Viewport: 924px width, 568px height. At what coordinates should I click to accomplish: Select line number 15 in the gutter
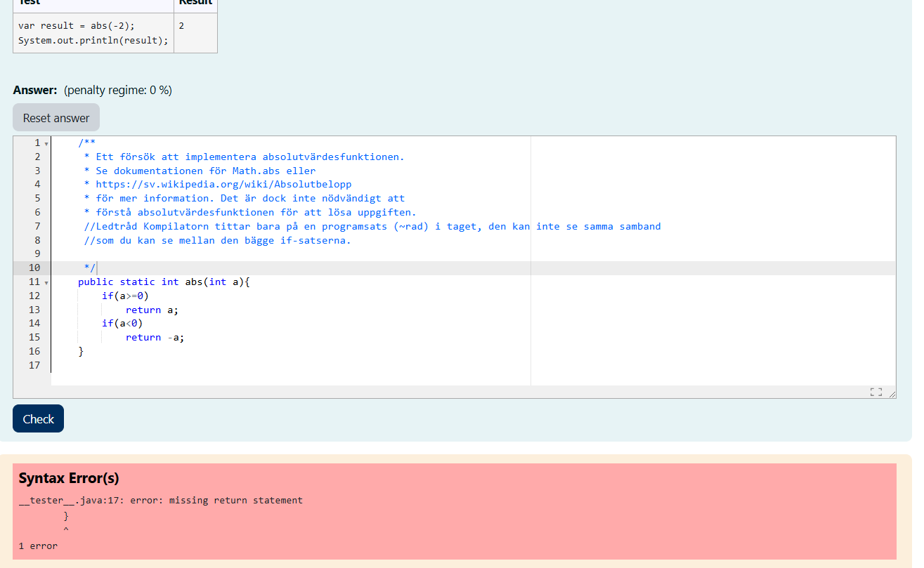tap(34, 337)
